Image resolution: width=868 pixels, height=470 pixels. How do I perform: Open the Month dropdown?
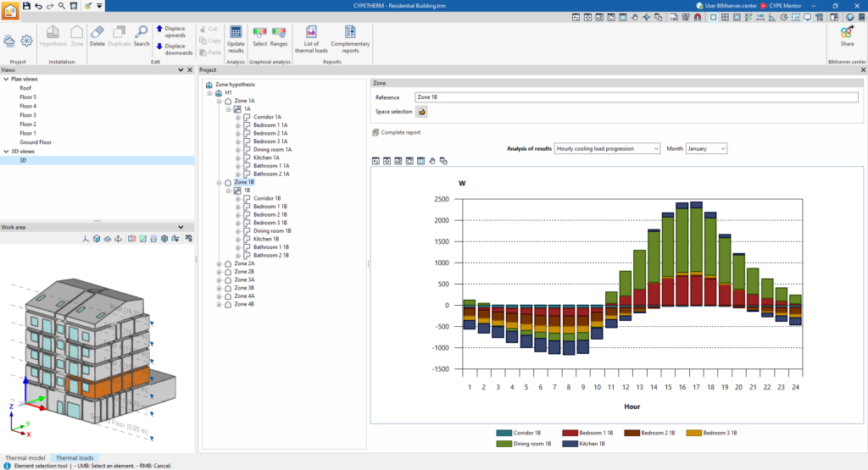point(706,149)
